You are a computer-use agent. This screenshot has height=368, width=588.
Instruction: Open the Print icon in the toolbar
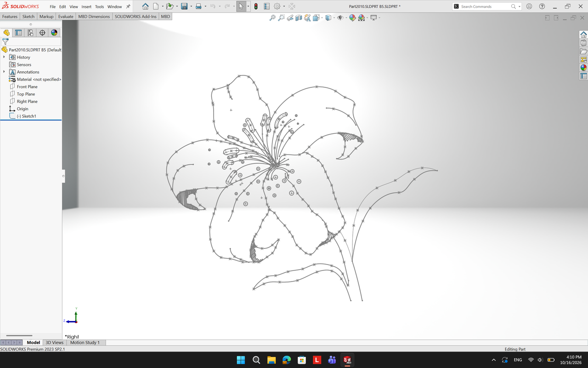(198, 6)
